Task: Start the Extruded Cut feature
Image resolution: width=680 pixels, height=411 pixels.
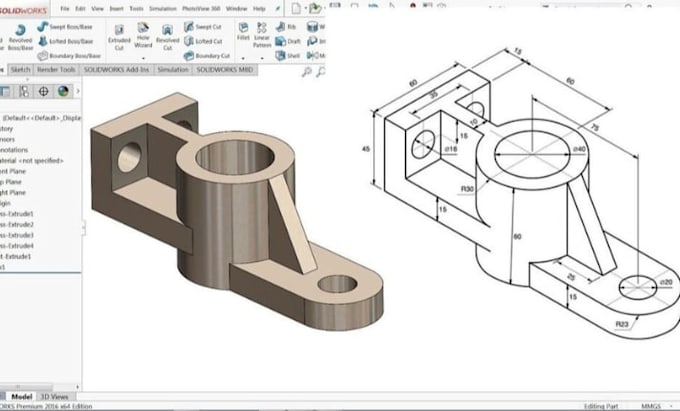Action: [x=119, y=37]
